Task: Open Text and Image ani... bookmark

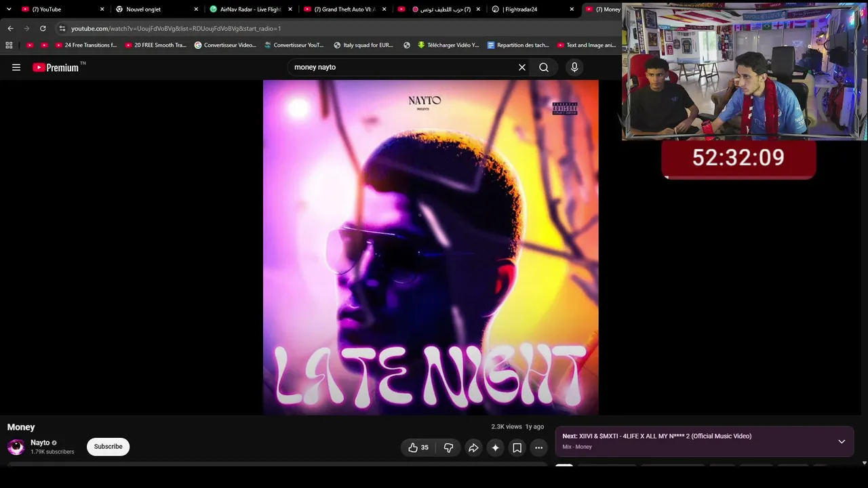Action: click(x=587, y=45)
